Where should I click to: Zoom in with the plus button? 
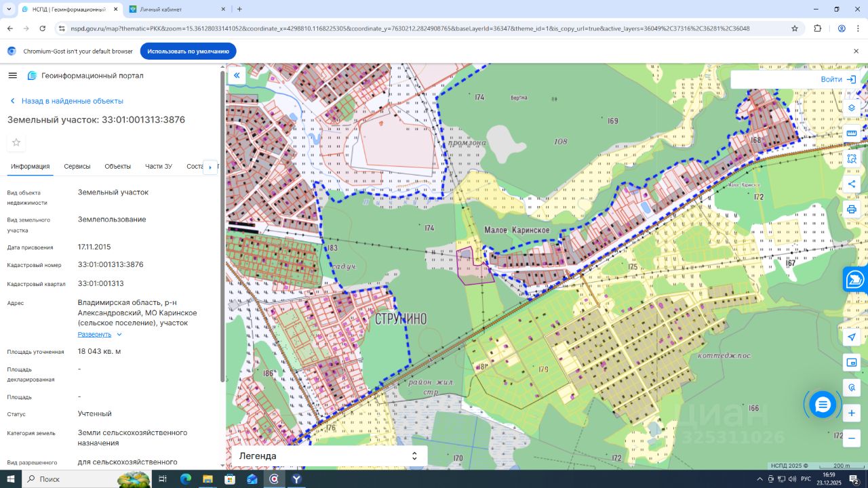[x=852, y=413]
